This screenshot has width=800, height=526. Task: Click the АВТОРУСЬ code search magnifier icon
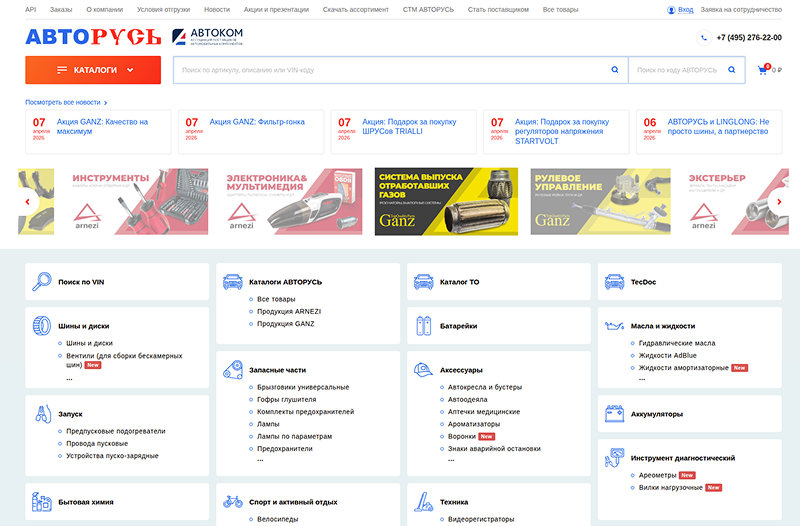point(732,70)
